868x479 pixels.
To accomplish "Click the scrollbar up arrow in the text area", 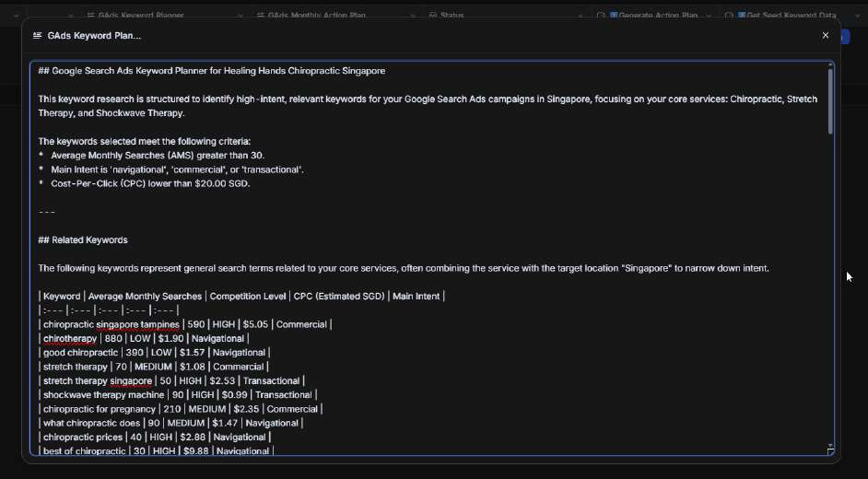I will (x=830, y=65).
